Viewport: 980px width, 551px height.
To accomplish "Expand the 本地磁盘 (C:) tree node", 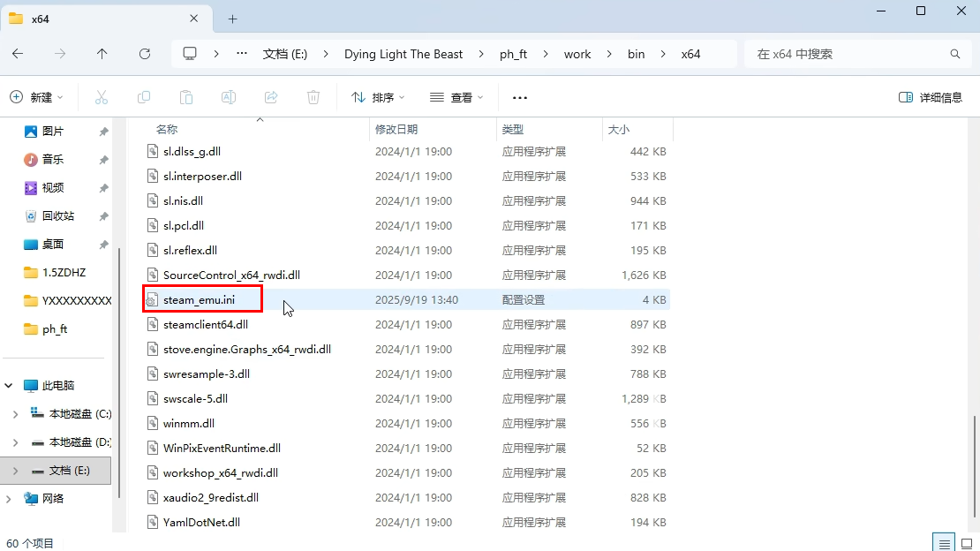I will coord(15,413).
